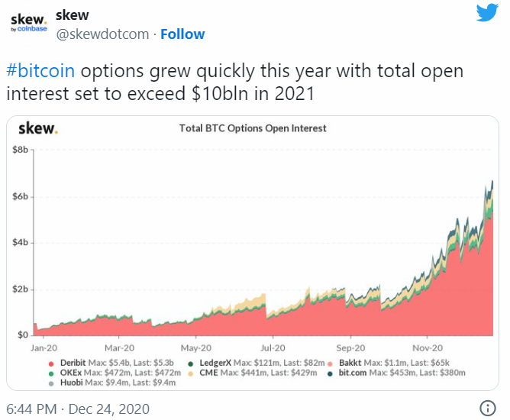Click the chart title Total BTC Options Open Interest
The width and height of the screenshot is (510, 420).
(253, 128)
